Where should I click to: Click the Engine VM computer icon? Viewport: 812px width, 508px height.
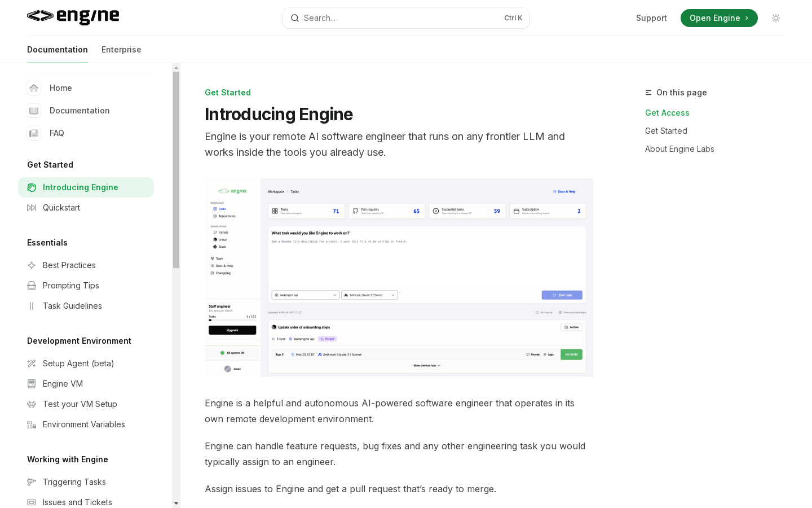pyautogui.click(x=32, y=384)
